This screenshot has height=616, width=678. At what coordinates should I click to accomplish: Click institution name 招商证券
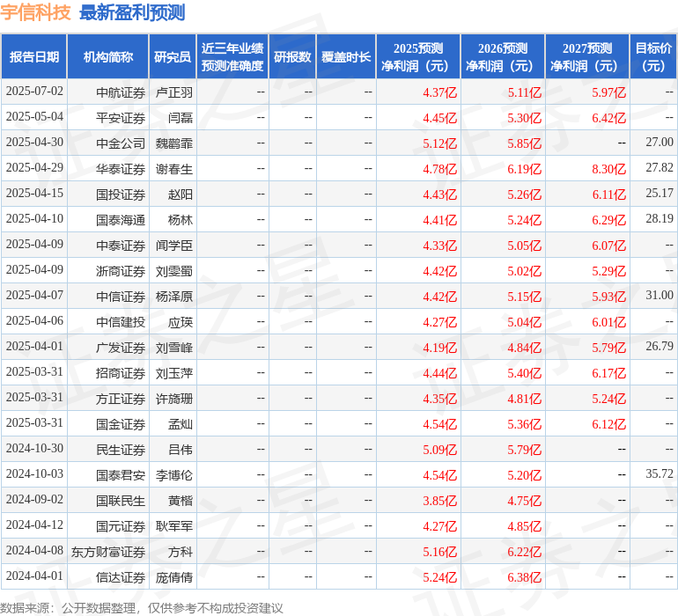pyautogui.click(x=121, y=373)
